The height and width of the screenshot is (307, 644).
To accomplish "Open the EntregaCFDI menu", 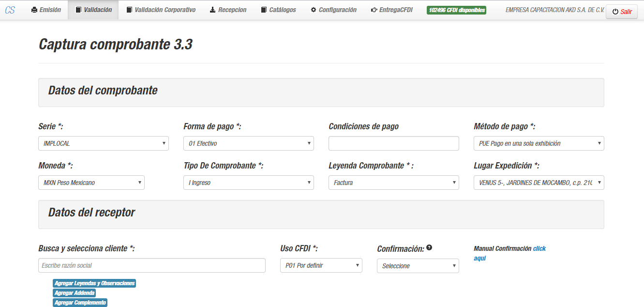I will pos(392,10).
